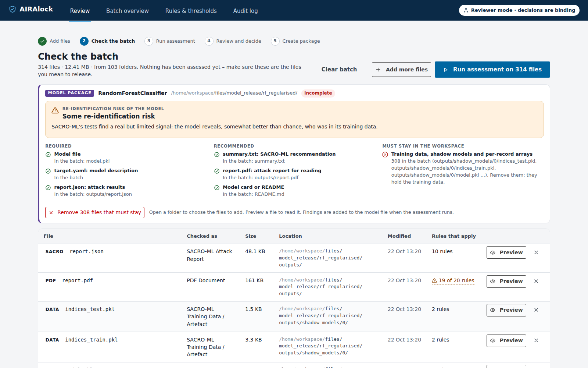The height and width of the screenshot is (368, 588).
Task: Switch to Batch overview tab
Action: pyautogui.click(x=128, y=11)
